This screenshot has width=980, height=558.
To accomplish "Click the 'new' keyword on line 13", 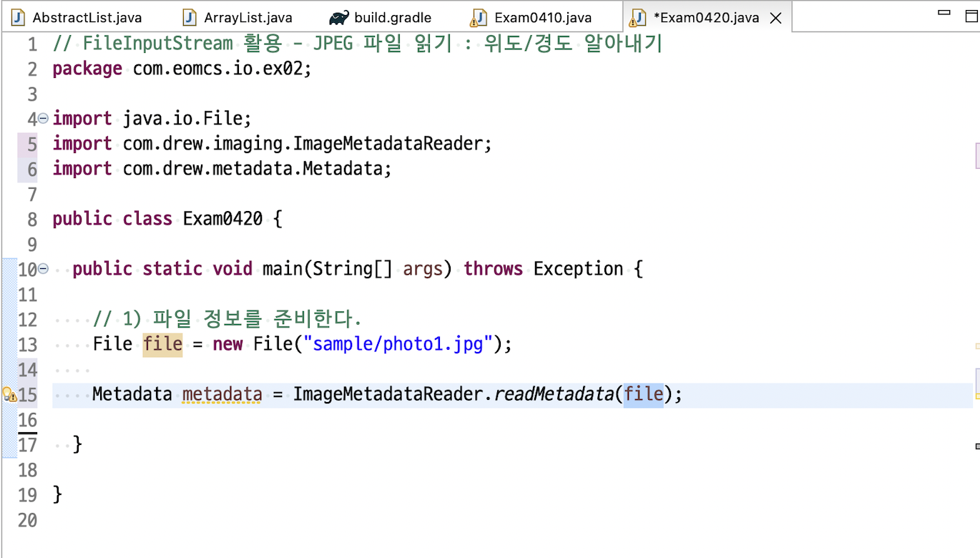I will (227, 344).
